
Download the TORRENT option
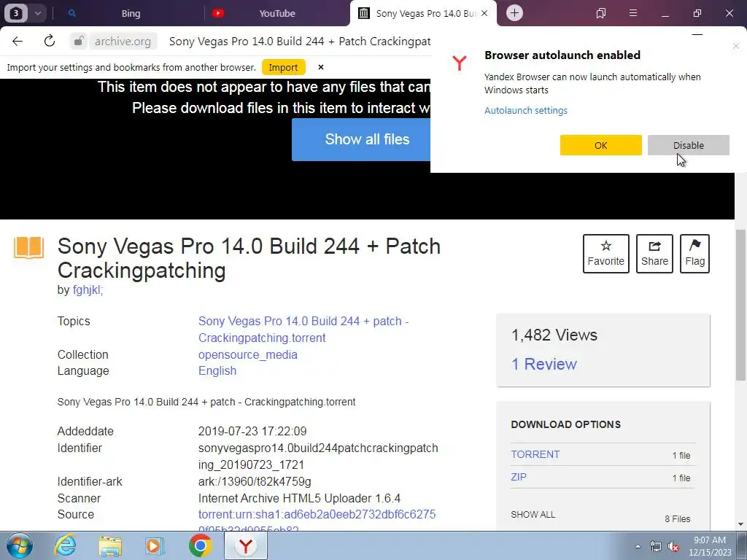click(535, 454)
